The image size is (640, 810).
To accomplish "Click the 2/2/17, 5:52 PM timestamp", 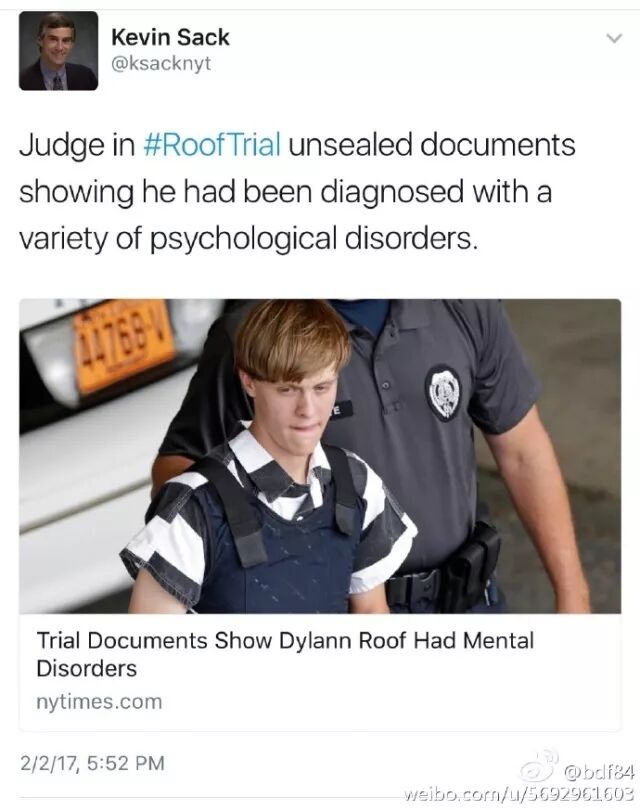I will 92,763.
